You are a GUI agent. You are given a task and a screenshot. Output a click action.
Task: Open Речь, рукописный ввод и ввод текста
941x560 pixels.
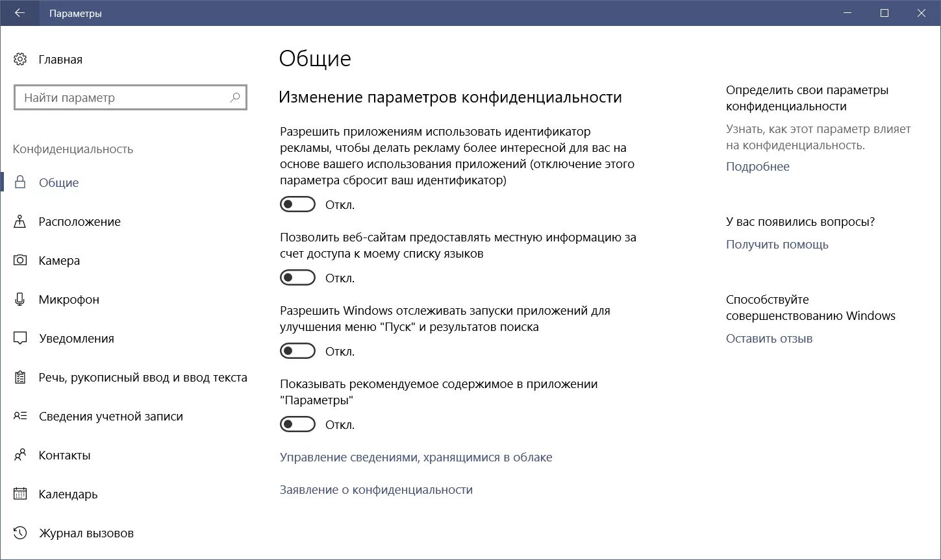(143, 377)
